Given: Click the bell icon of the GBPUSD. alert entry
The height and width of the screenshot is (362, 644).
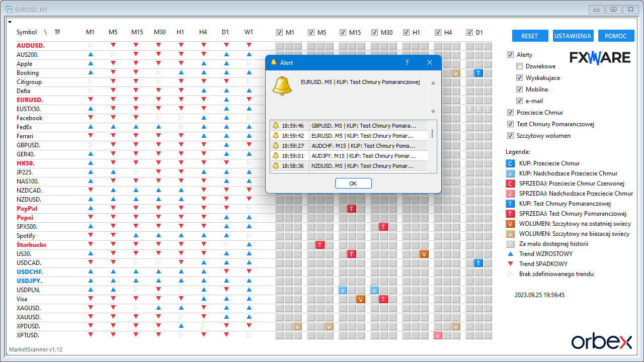Looking at the screenshot, I should [275, 126].
